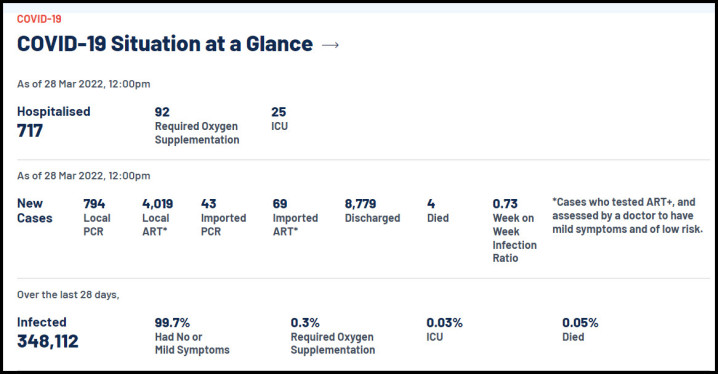Click the 4 Died count
This screenshot has width=718, height=374.
[438, 211]
